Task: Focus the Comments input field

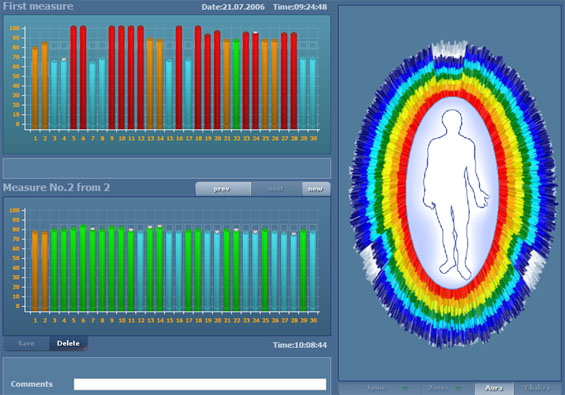Action: coord(200,384)
